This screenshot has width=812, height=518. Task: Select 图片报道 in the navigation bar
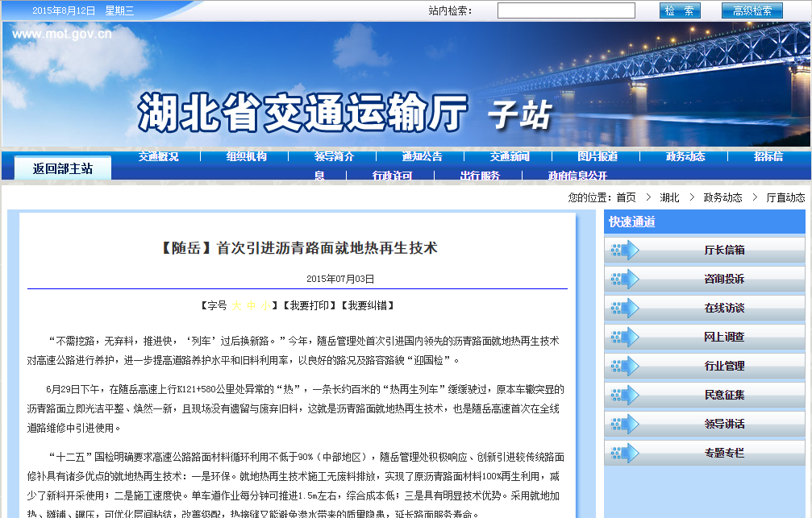[598, 156]
